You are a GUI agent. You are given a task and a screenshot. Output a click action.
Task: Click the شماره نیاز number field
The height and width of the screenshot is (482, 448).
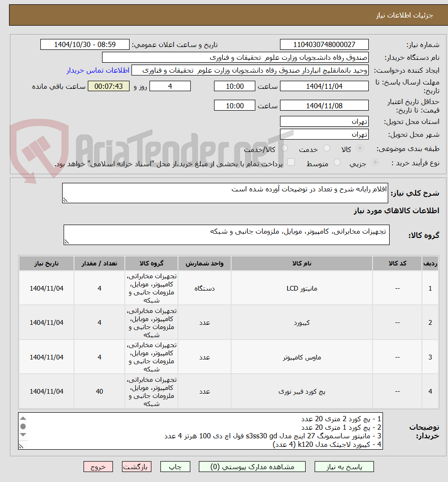324,45
